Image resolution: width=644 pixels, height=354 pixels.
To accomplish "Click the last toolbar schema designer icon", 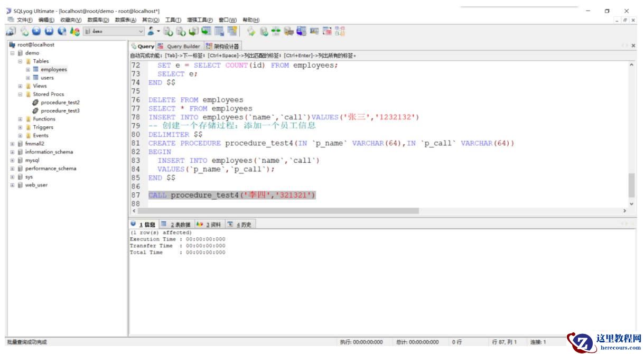I will click(341, 32).
